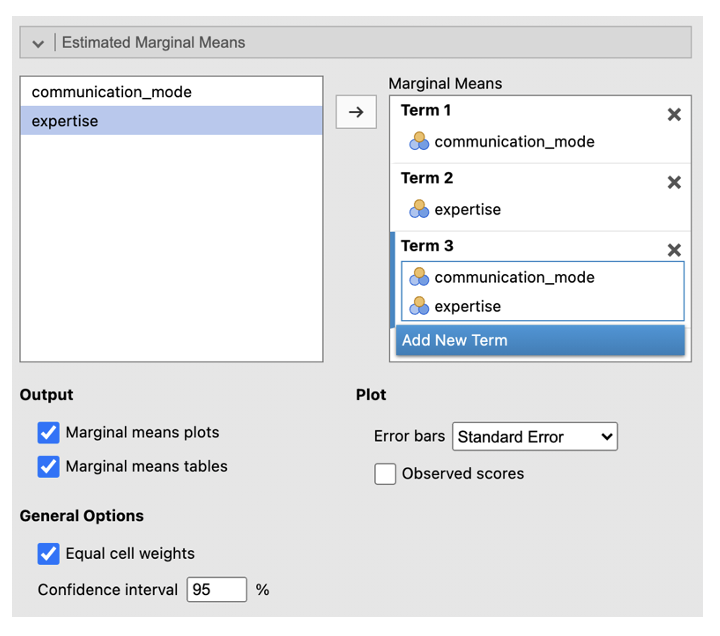Click nominal icon beside expertise in Term 2
Image resolution: width=720 pixels, height=636 pixels.
click(419, 210)
